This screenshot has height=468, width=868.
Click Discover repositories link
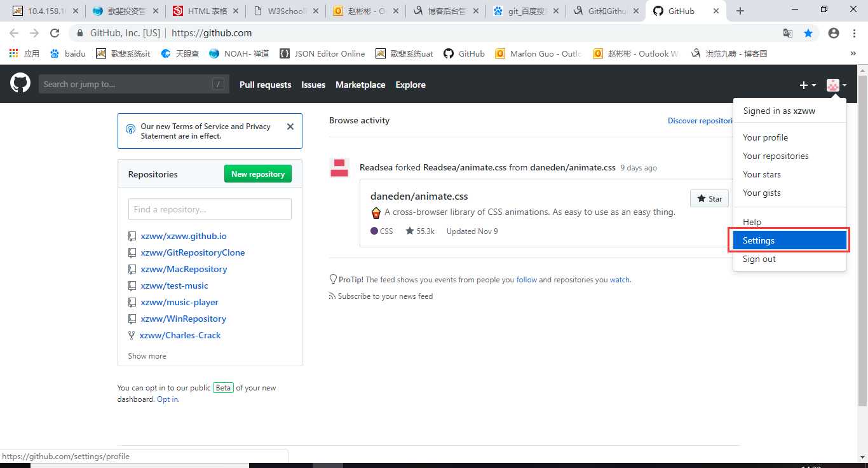[x=700, y=121]
